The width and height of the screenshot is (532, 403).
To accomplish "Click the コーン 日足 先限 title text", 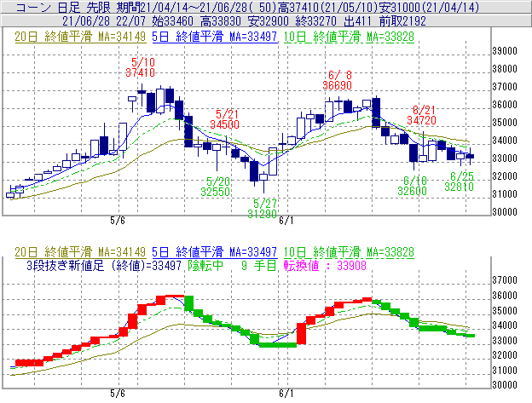I will 64,7.
